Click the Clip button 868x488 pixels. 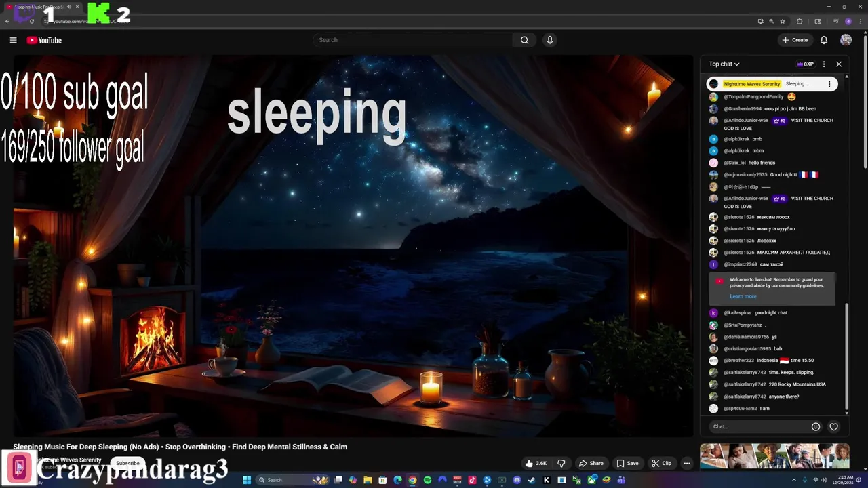coord(662,463)
